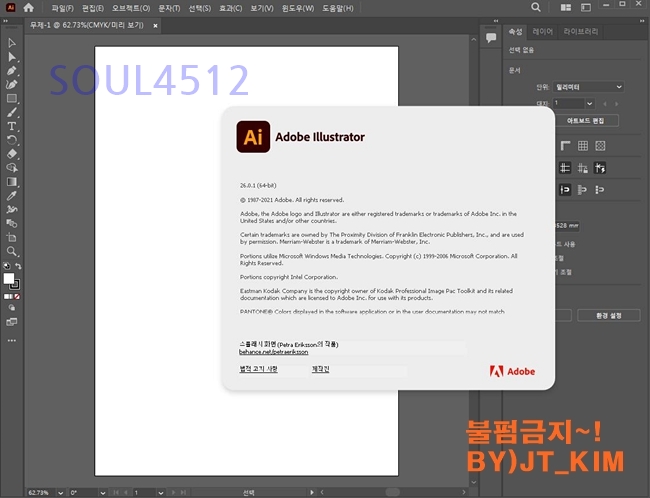650x498 pixels.
Task: Open the artboard number dropdown
Action: 589,103
